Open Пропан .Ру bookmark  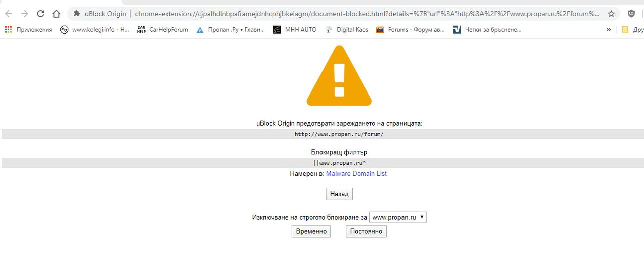[230, 30]
